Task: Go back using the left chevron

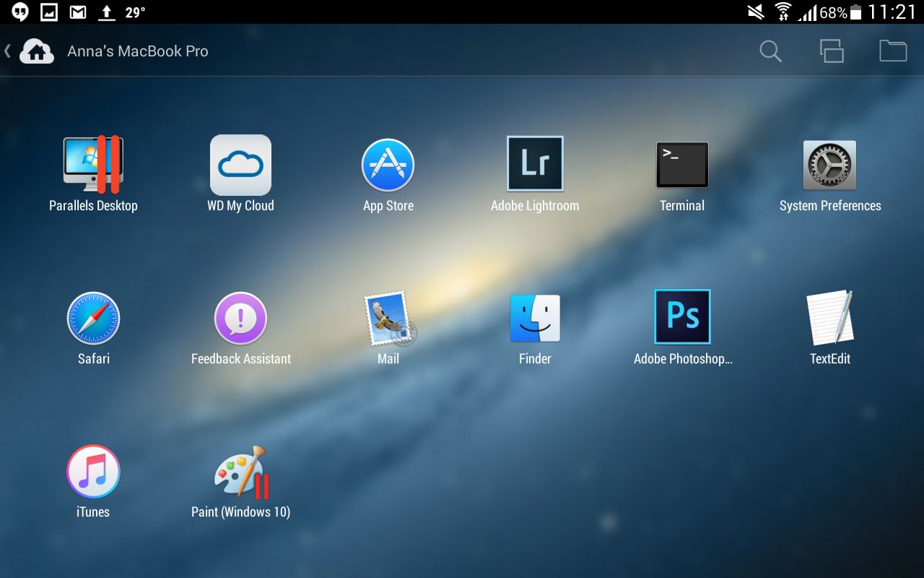Action: point(8,51)
